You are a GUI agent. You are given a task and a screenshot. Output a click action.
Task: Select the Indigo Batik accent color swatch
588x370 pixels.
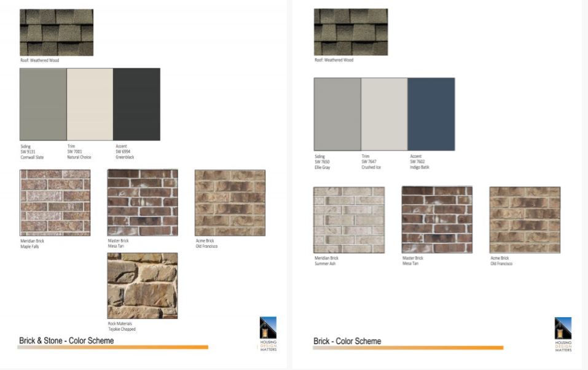(x=431, y=114)
